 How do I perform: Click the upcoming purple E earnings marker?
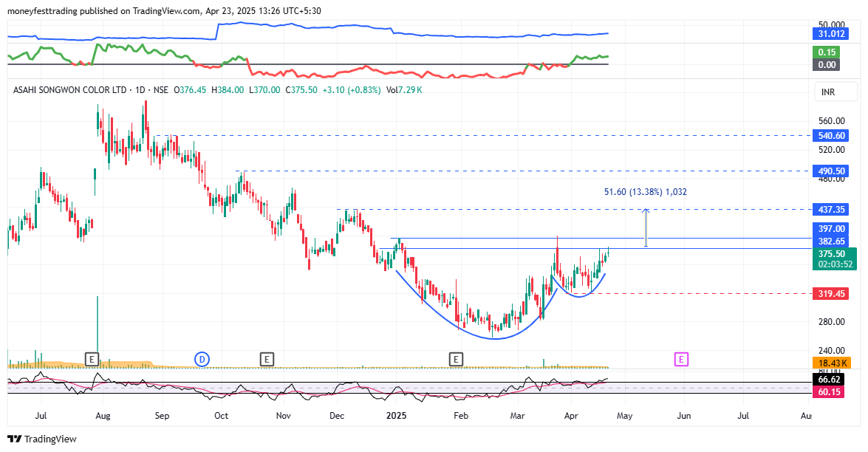coord(681,360)
